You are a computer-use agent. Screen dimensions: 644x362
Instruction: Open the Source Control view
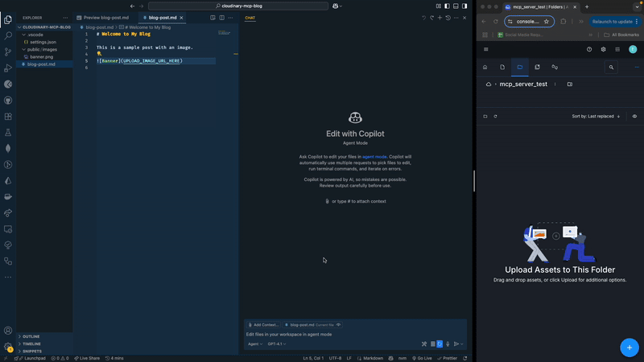[x=8, y=51]
